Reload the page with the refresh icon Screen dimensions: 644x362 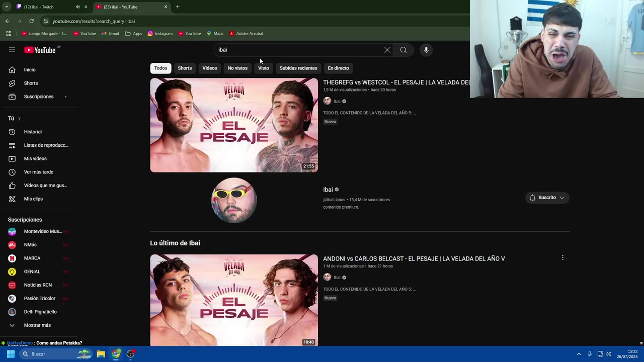coord(31,21)
